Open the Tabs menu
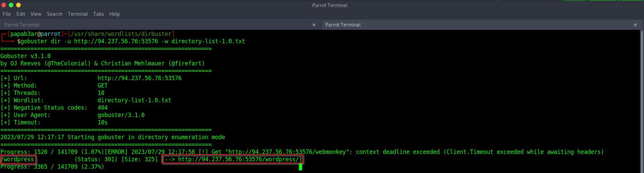Image resolution: width=644 pixels, height=173 pixels. (x=98, y=14)
